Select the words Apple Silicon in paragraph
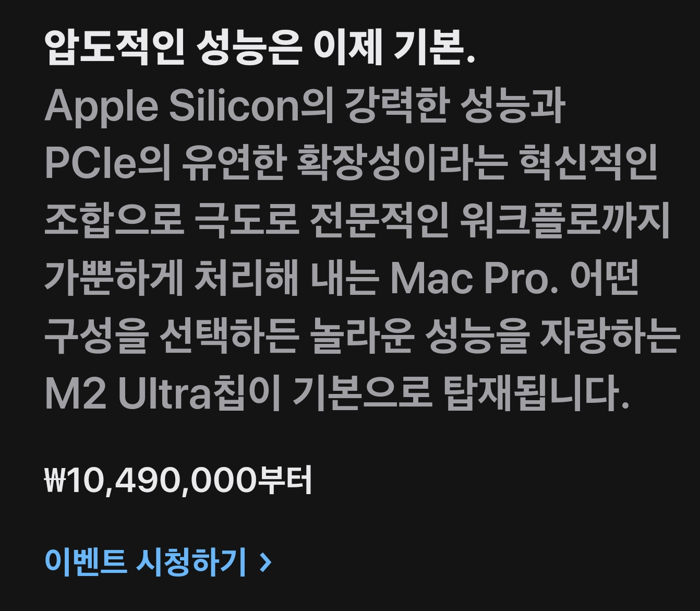This screenshot has width=700, height=611. pyautogui.click(x=172, y=107)
